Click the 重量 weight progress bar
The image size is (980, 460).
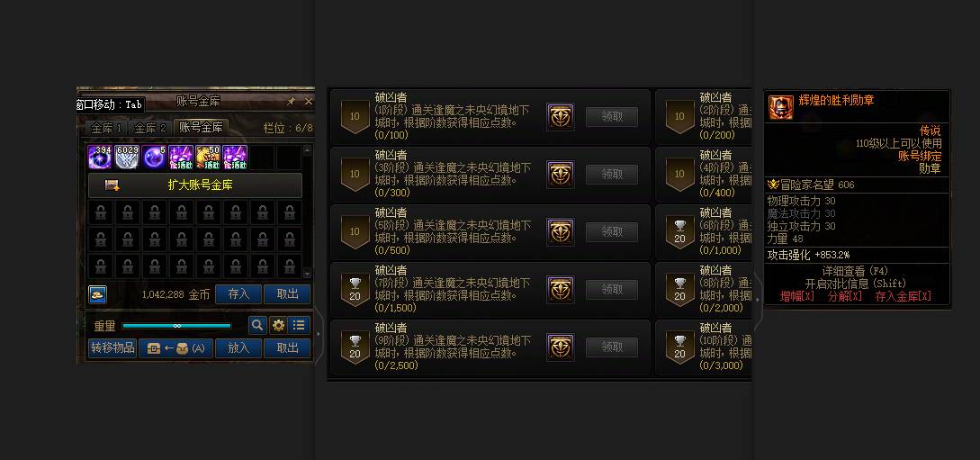pyautogui.click(x=177, y=326)
